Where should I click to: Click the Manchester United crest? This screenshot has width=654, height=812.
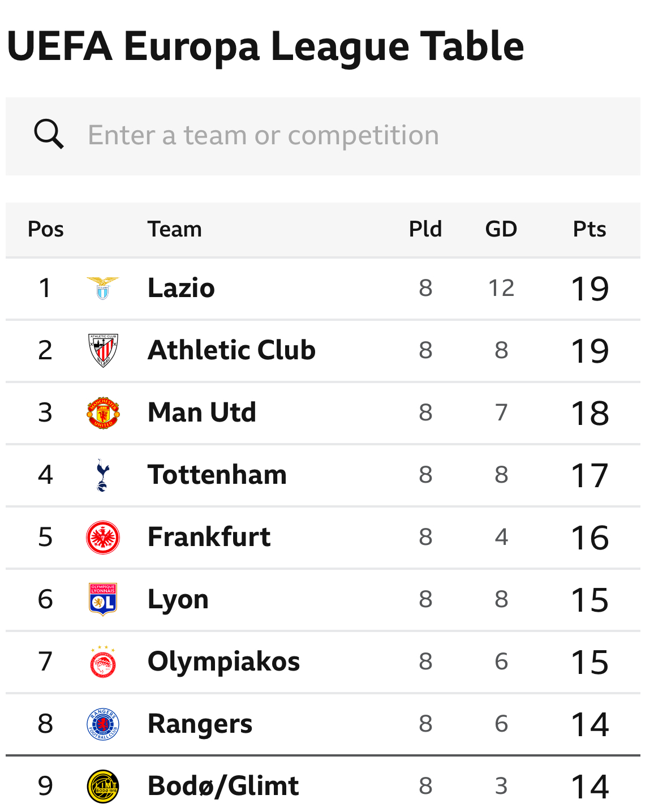[103, 413]
